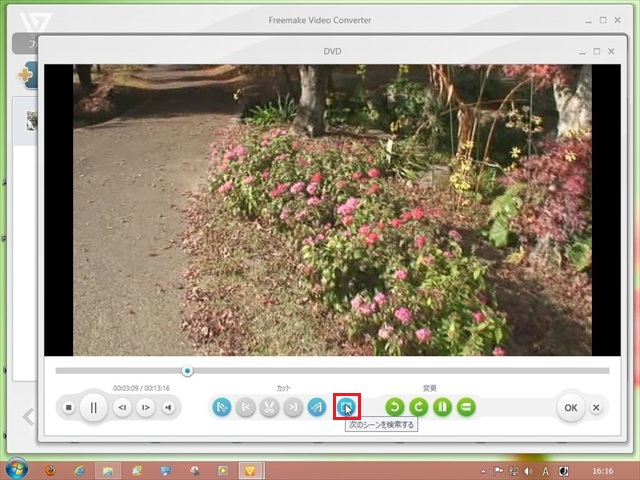The height and width of the screenshot is (480, 640).
Task: Rotate video clockwise
Action: (418, 407)
